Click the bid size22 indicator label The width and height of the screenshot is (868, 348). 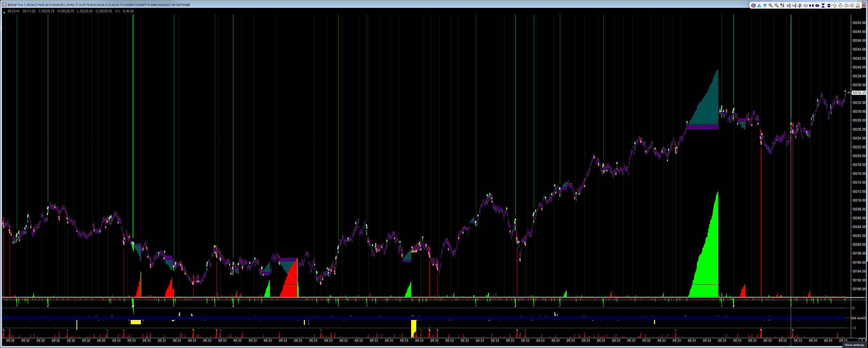click(x=859, y=318)
